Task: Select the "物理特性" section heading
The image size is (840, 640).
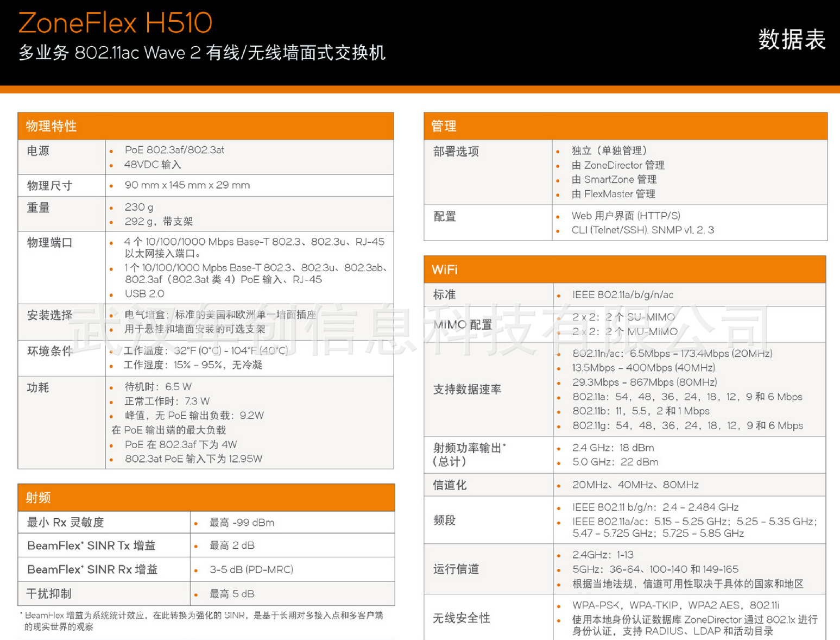Action: [51, 127]
